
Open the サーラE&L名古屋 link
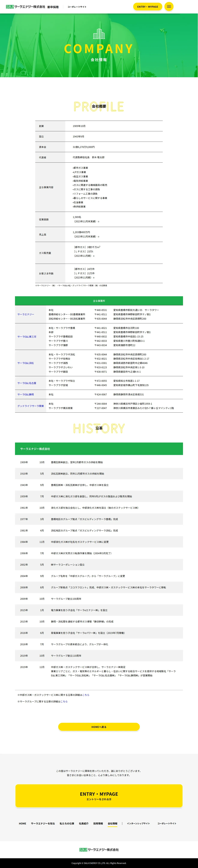[x=27, y=383]
